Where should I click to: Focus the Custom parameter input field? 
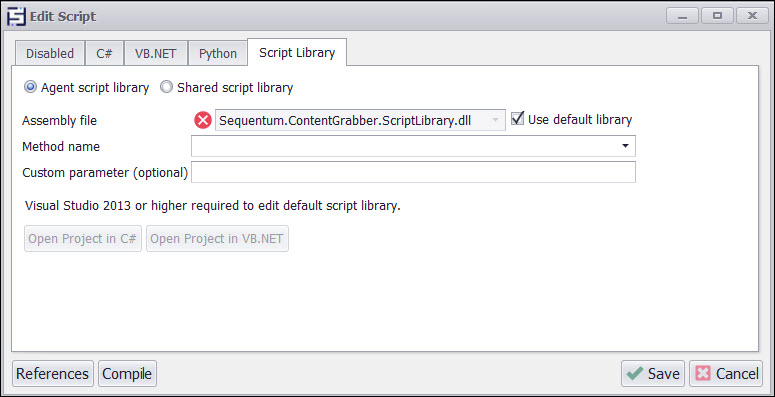413,173
